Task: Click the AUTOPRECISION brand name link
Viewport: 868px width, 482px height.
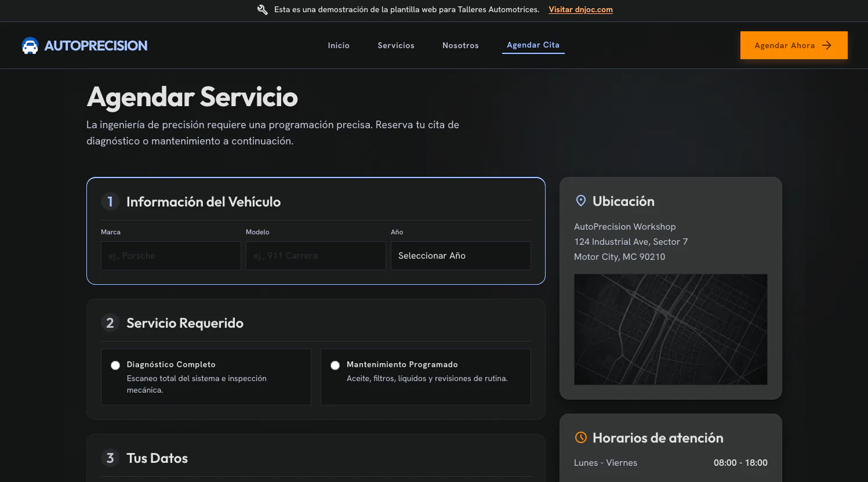Action: point(96,46)
